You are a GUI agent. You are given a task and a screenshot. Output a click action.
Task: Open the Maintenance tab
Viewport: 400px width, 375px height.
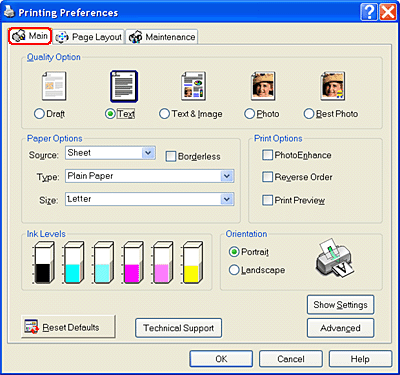coord(162,37)
